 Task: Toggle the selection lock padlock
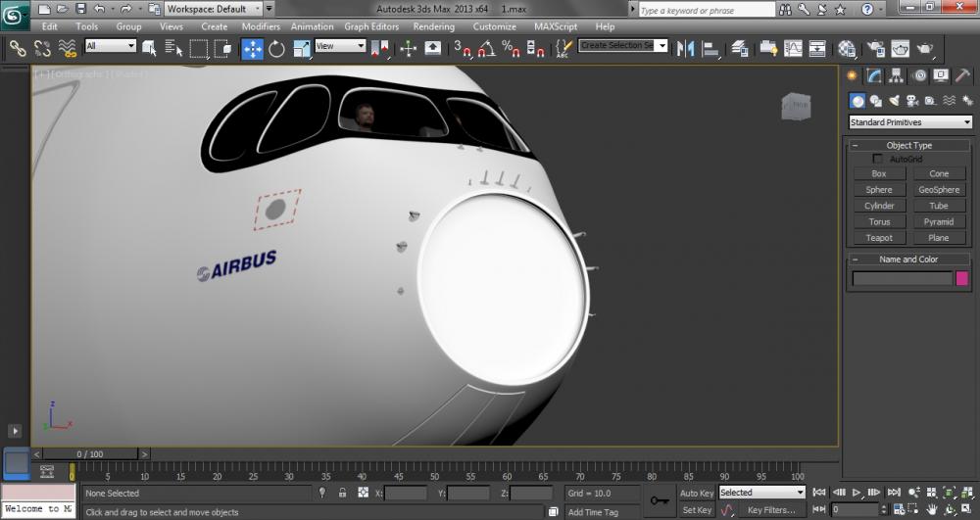pos(342,493)
